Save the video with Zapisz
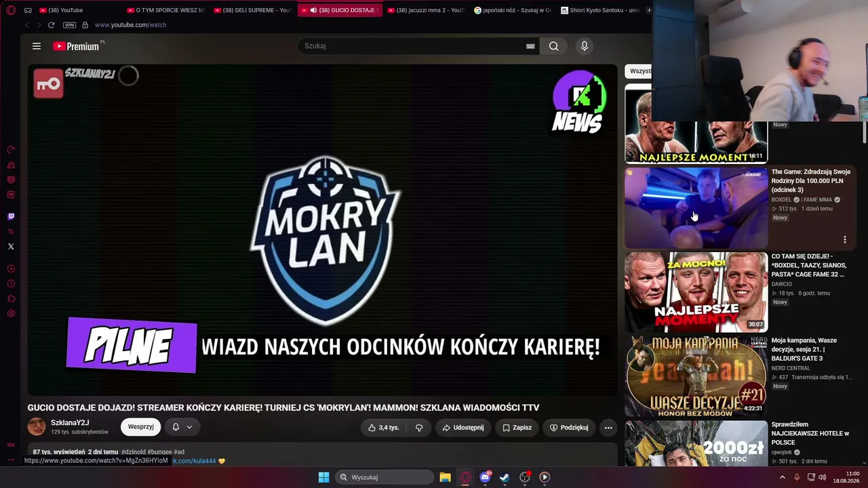The height and width of the screenshot is (488, 868). click(517, 428)
